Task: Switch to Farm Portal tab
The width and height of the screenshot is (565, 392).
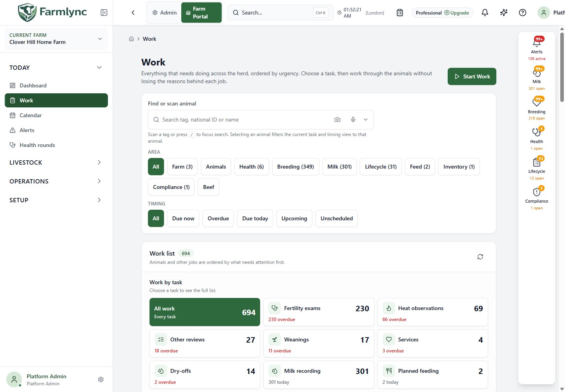Action: click(201, 13)
